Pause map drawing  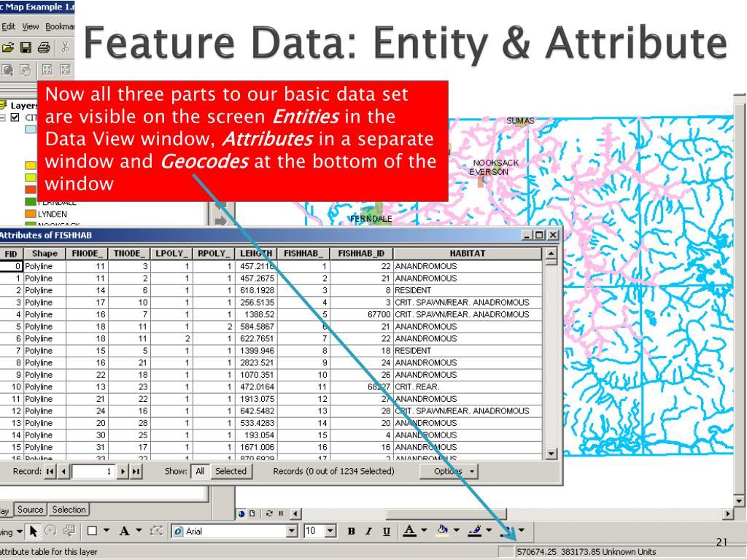click(281, 513)
